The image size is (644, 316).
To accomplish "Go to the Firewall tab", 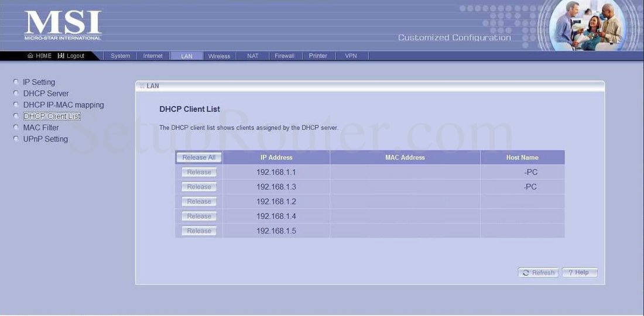I will 285,56.
